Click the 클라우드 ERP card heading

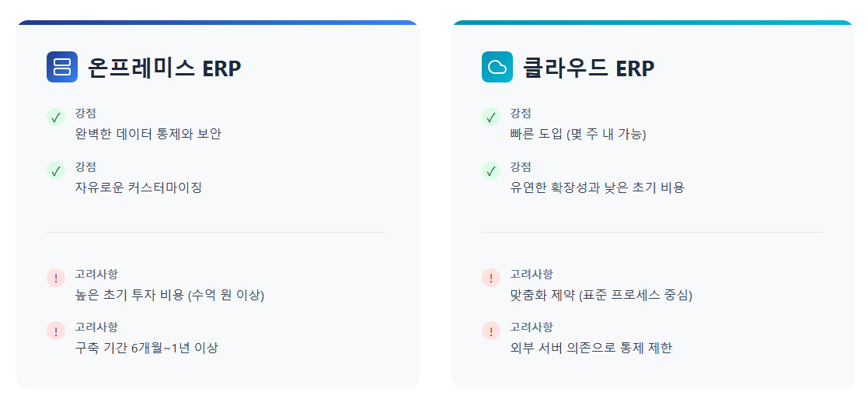[588, 68]
